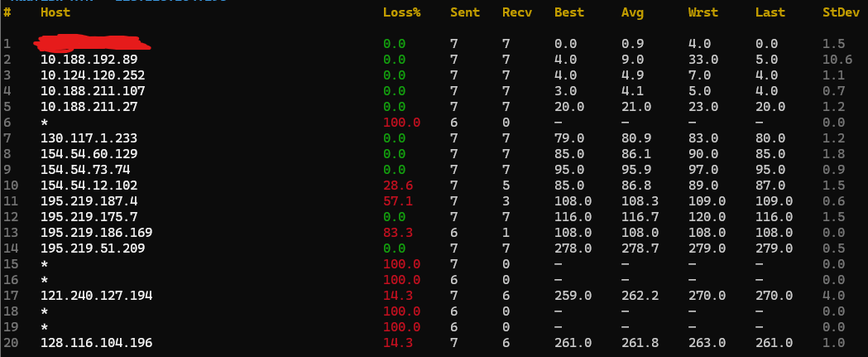Select the 278.7 average latency value
Image resolution: width=868 pixels, height=357 pixels.
pos(639,248)
